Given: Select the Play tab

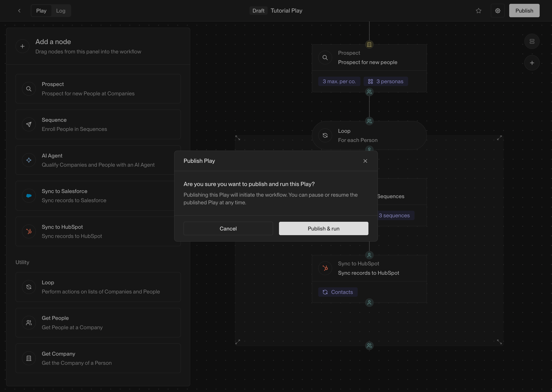Looking at the screenshot, I should click(41, 11).
